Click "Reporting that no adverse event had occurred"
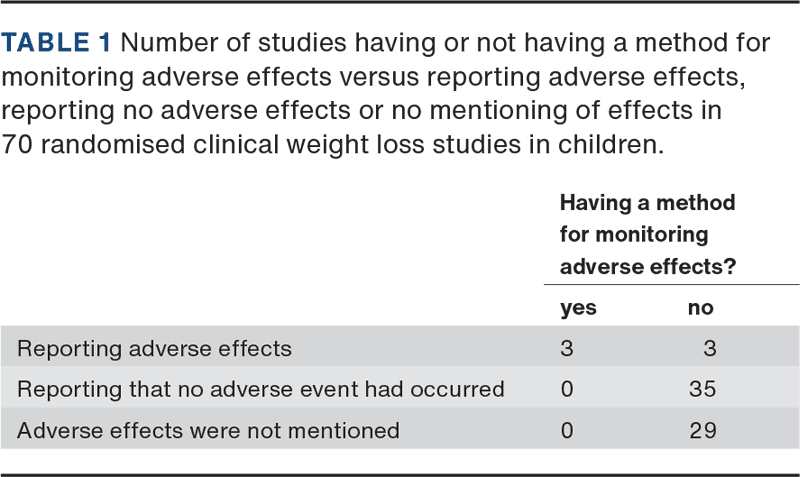This screenshot has height=477, width=800. point(262,390)
